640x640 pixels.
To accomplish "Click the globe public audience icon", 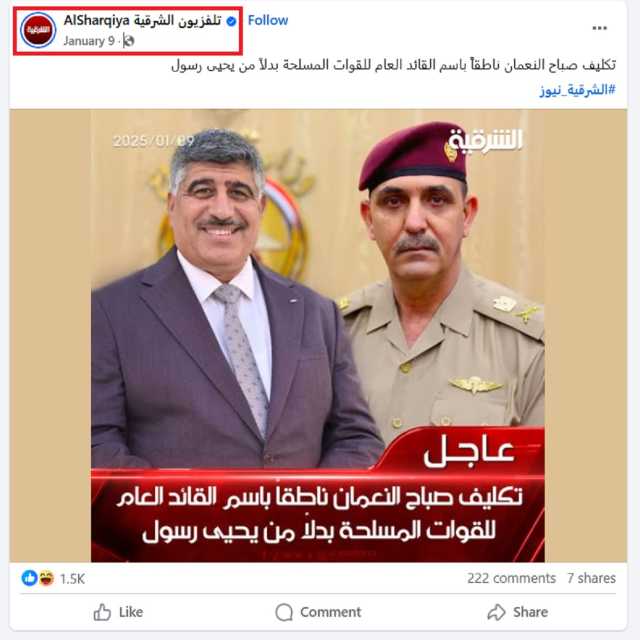I will click(x=128, y=41).
